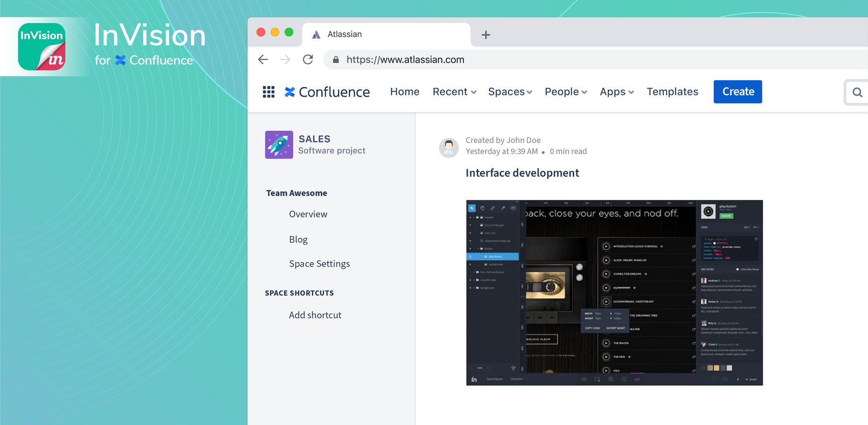Click Export Asset in the mockup popup
This screenshot has height=425, width=868.
pos(615,328)
